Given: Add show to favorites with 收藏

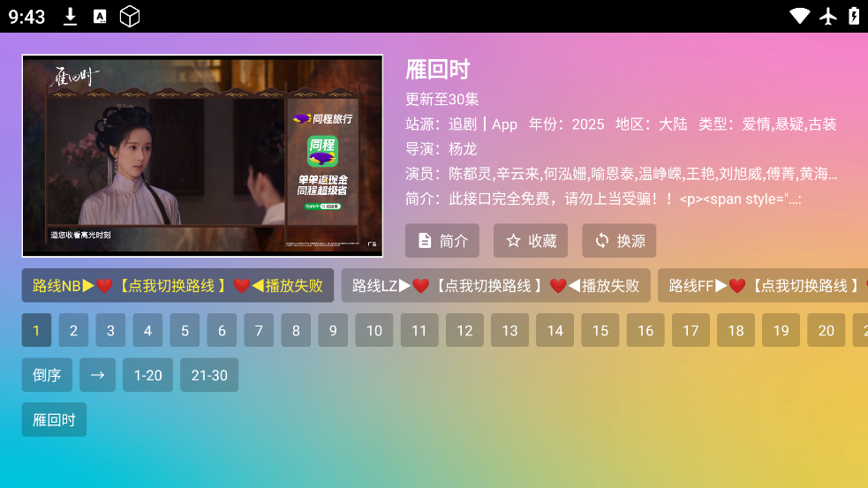Looking at the screenshot, I should [x=531, y=241].
